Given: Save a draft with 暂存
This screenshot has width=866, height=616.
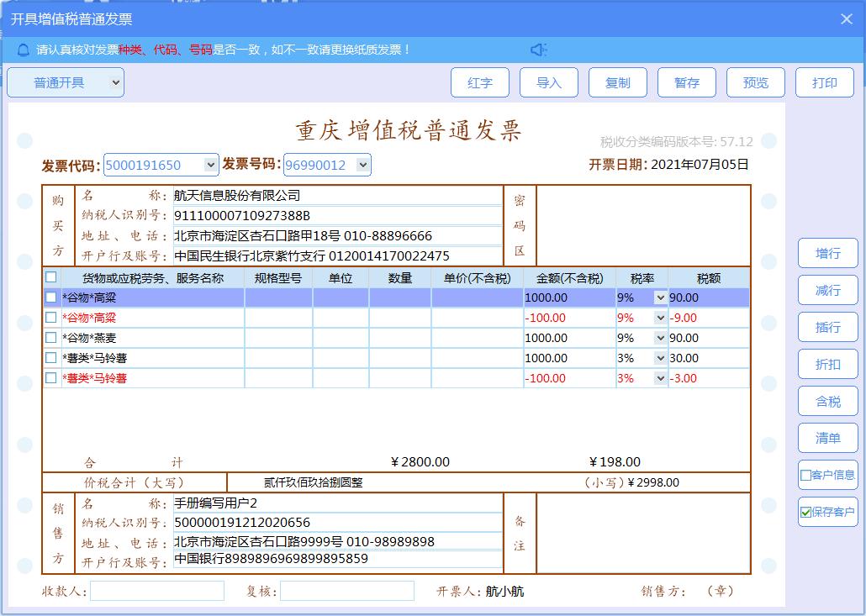Looking at the screenshot, I should tap(687, 82).
